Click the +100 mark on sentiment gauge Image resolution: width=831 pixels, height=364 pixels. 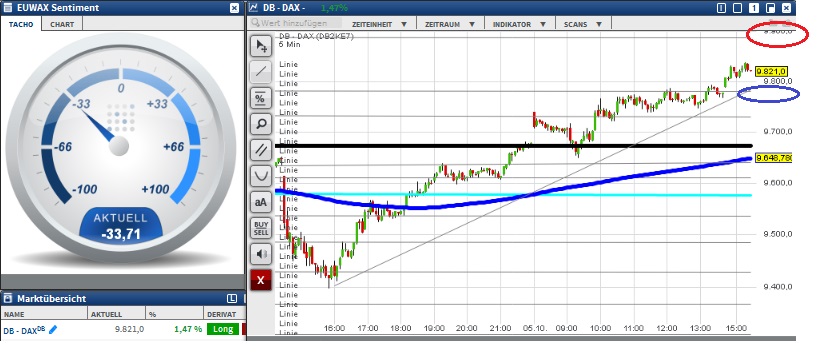[155, 189]
